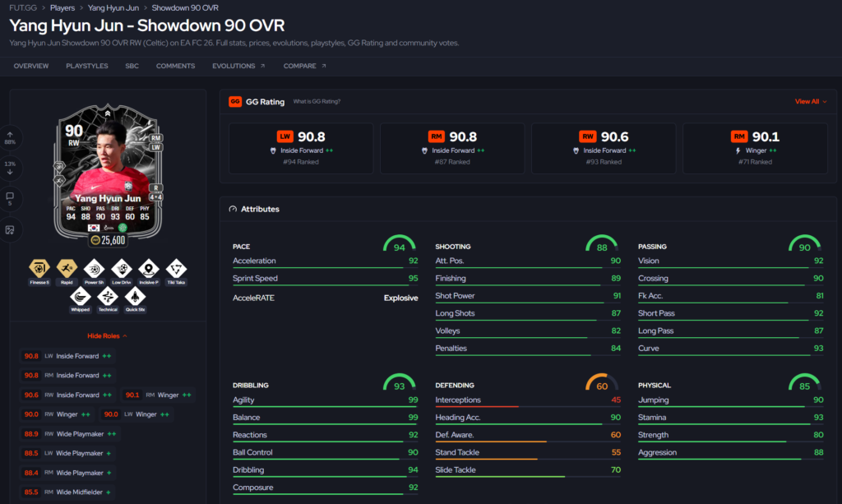Image resolution: width=842 pixels, height=504 pixels.
Task: Open the Evolutions tab
Action: pyautogui.click(x=238, y=66)
